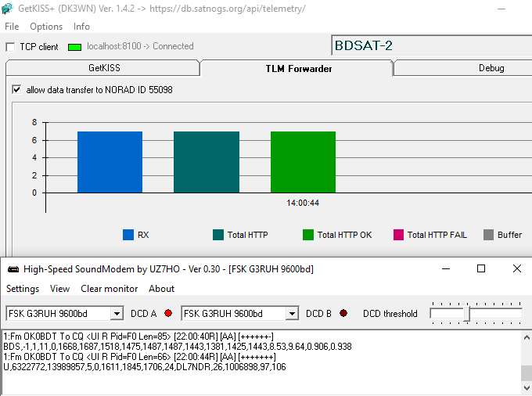532x396 pixels.
Task: Close the SoundModem window
Action: (516, 269)
